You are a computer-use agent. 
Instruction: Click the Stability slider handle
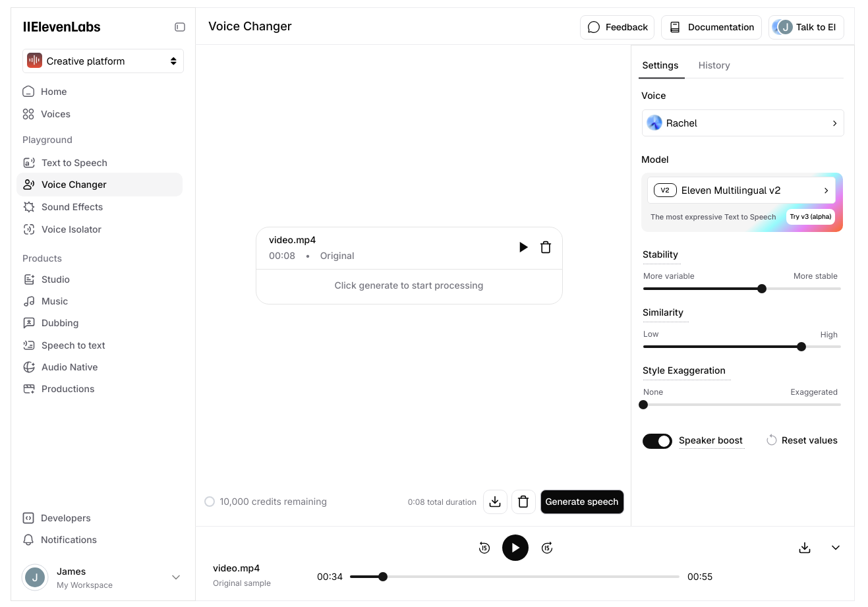pos(762,289)
